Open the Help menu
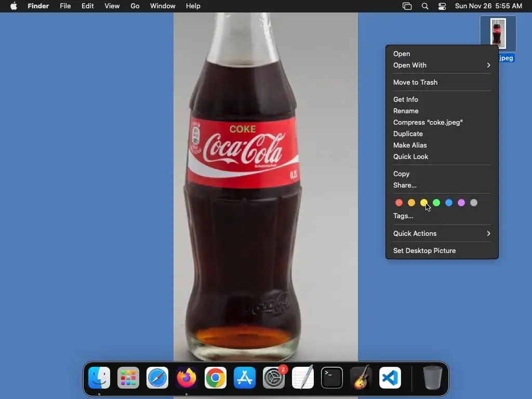 click(193, 6)
